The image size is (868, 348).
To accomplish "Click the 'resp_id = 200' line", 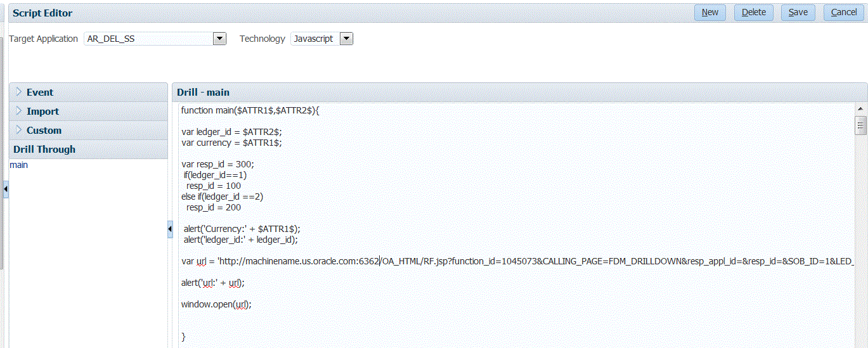I will tap(213, 207).
